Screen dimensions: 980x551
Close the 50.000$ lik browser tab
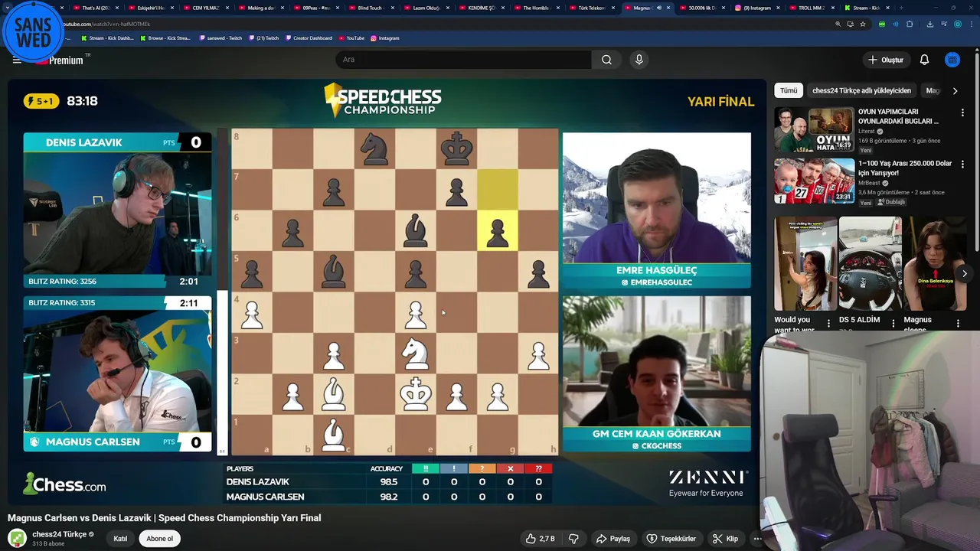pos(724,8)
